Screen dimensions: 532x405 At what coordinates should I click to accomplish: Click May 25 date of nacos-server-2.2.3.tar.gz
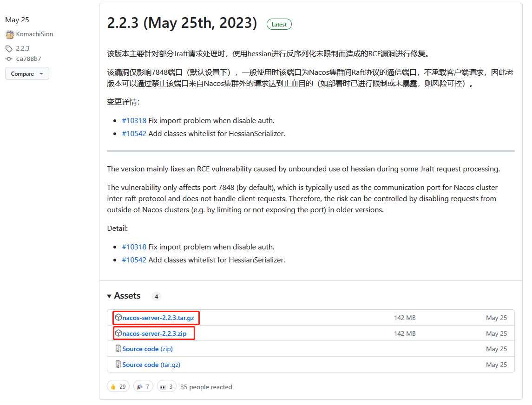point(496,318)
